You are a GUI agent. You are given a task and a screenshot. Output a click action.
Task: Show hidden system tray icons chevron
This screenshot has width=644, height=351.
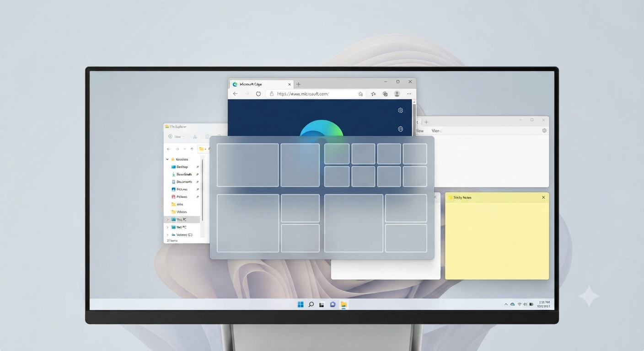tap(506, 304)
